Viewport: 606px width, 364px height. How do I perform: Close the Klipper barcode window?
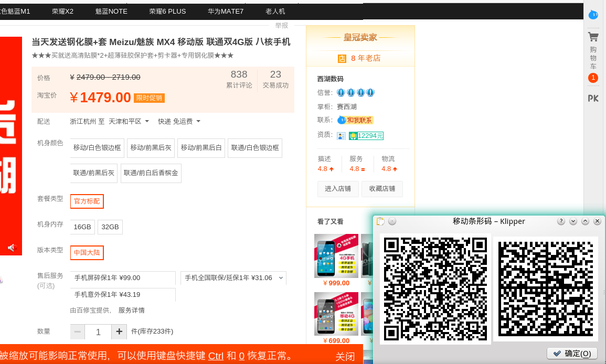tap(597, 221)
